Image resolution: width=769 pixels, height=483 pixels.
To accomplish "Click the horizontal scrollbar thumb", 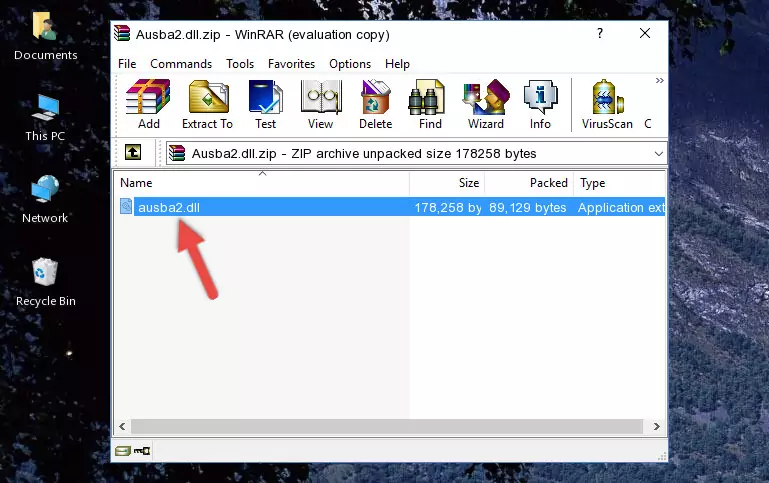I will click(387, 427).
